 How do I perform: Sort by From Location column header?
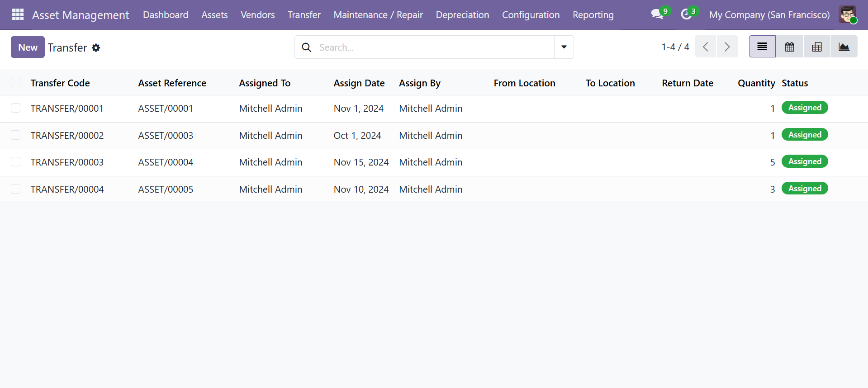point(524,83)
